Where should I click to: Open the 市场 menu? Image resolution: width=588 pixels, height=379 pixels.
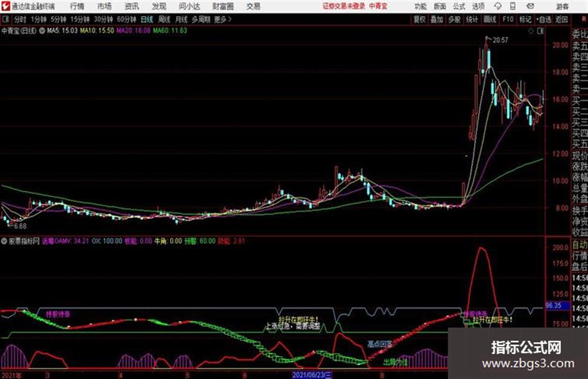(105, 6)
